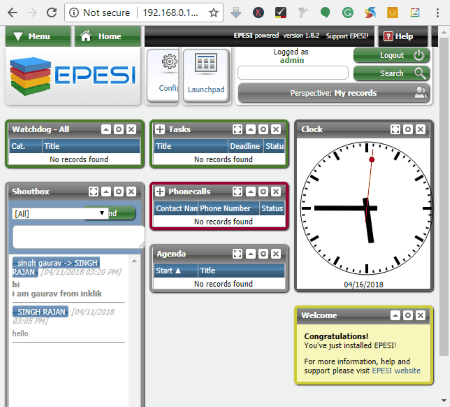Go back in browser history

tap(12, 13)
